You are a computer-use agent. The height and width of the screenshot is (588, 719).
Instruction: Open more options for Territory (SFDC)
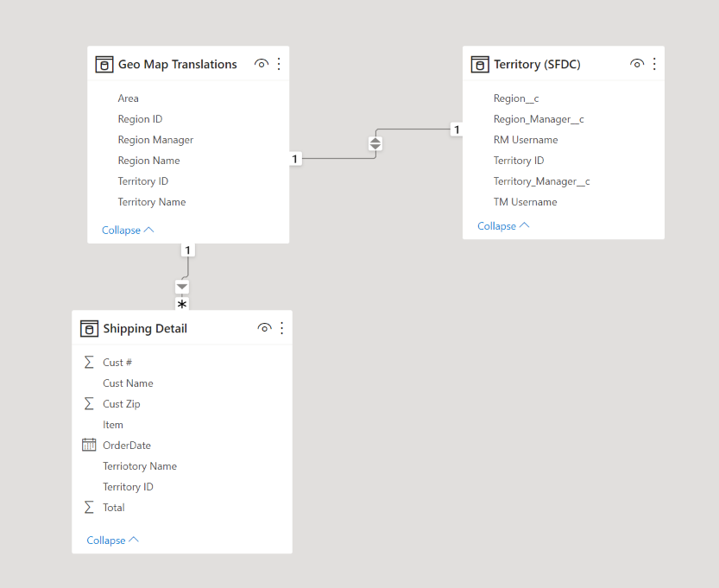pyautogui.click(x=654, y=64)
